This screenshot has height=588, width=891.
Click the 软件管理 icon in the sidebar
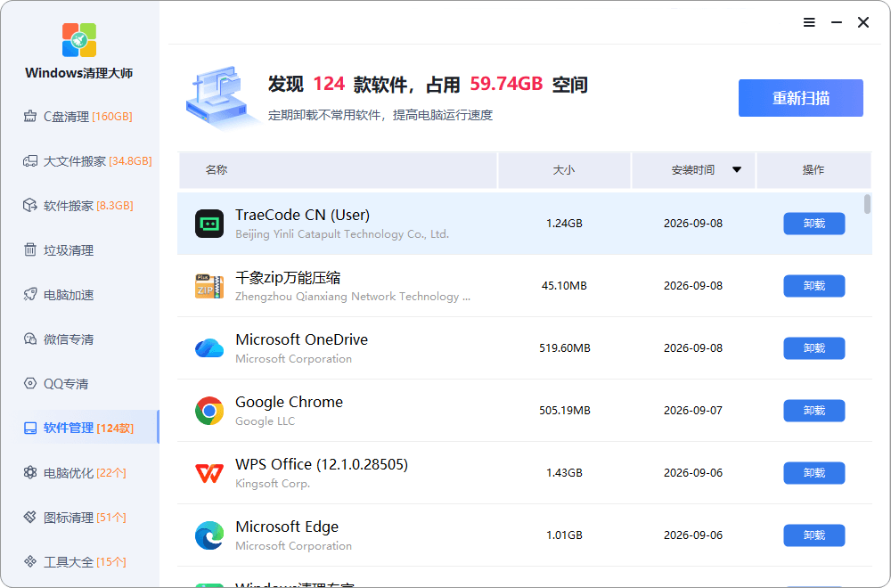click(x=30, y=428)
